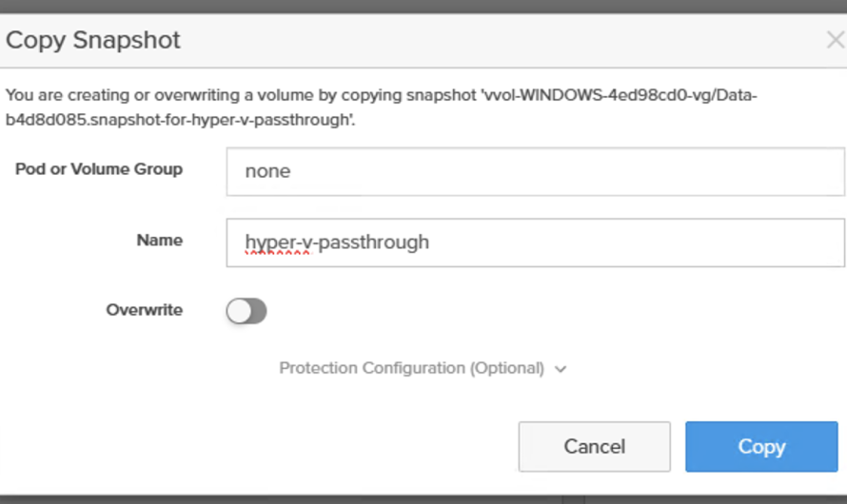This screenshot has height=504, width=847.
Task: Click the 'Copy Snapshot' dialog title
Action: coord(93,40)
